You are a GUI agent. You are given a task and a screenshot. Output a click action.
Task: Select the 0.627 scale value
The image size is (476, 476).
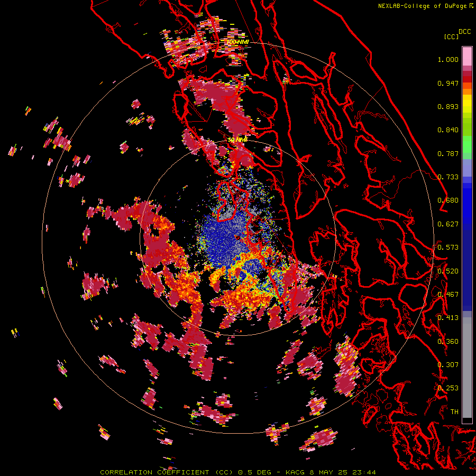pyautogui.click(x=448, y=224)
